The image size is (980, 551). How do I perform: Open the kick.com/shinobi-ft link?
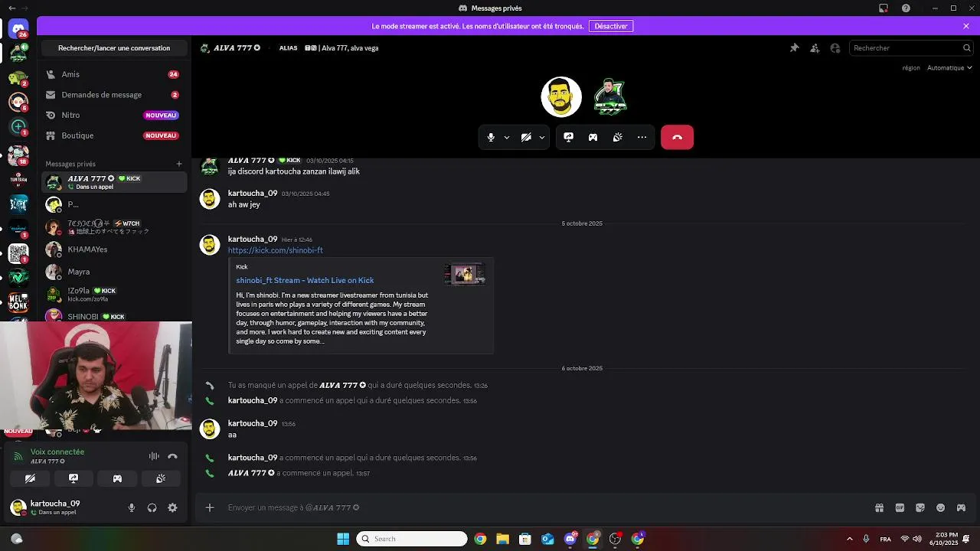pyautogui.click(x=276, y=250)
